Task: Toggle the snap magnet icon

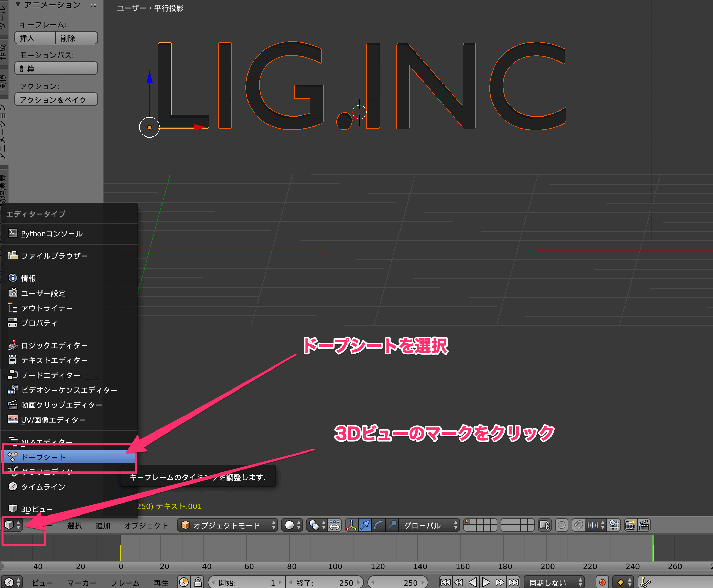Action: point(578,525)
